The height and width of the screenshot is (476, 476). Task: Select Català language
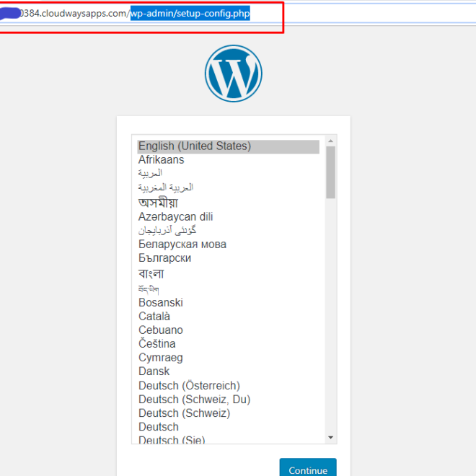(229, 317)
